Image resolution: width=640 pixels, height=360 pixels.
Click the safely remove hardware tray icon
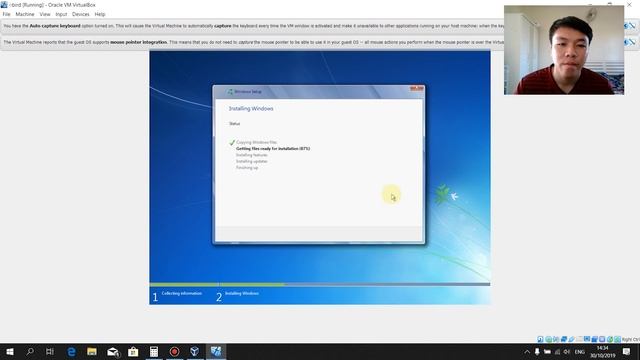point(537,351)
